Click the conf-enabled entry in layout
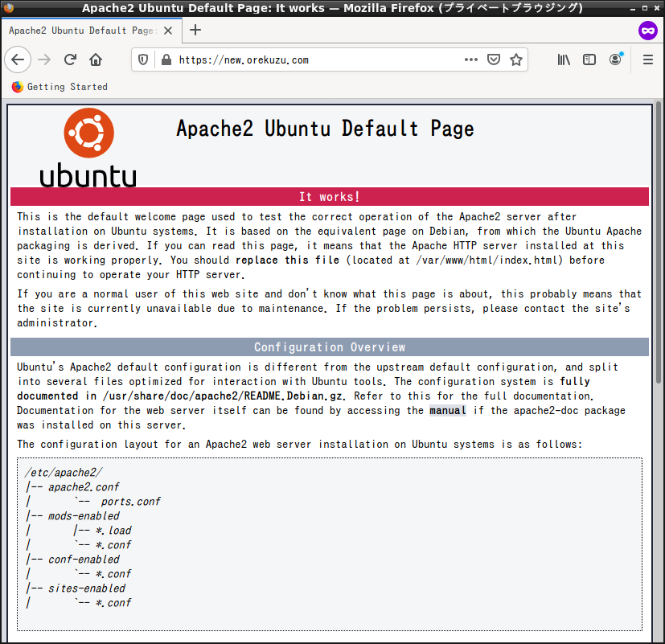Image resolution: width=665 pixels, height=644 pixels. (x=84, y=560)
